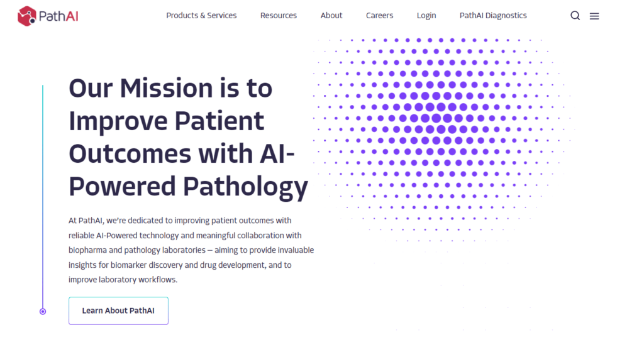644x352 pixels.
Task: Click the 'Our Mission is to' headline line
Action: (170, 88)
